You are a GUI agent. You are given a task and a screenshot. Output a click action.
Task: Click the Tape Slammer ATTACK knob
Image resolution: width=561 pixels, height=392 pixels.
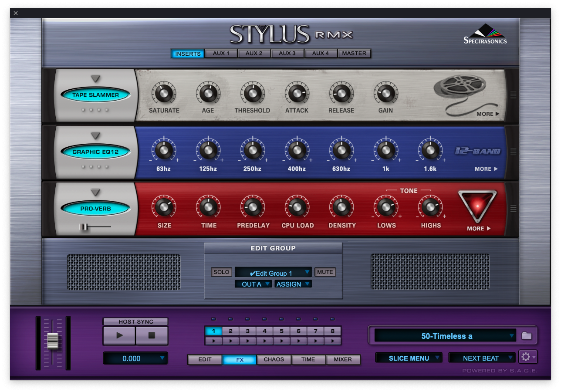pos(297,93)
